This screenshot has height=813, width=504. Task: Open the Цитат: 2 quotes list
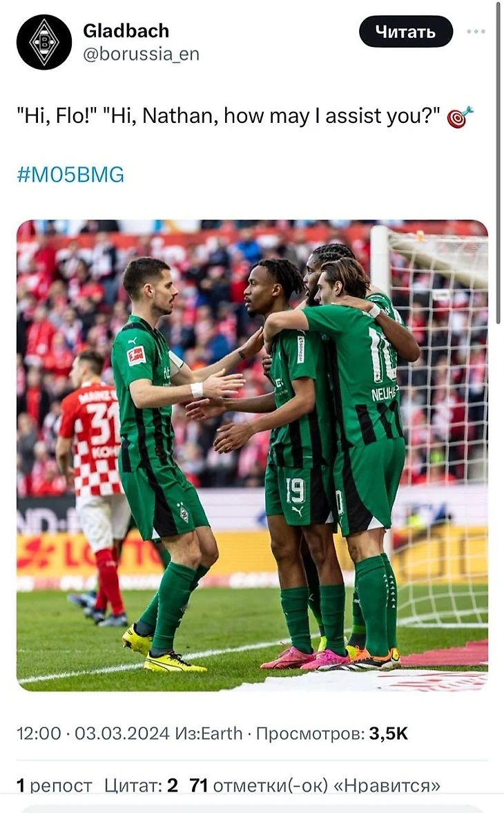point(141,785)
